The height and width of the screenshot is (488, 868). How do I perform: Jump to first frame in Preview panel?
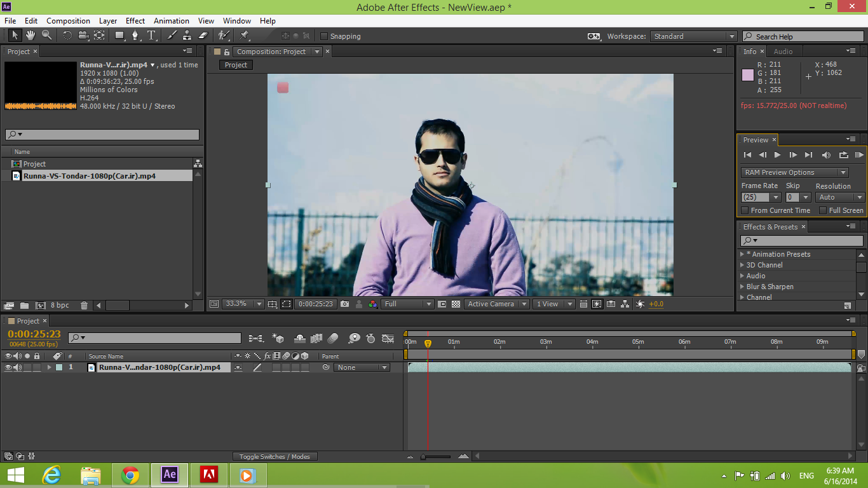tap(747, 154)
